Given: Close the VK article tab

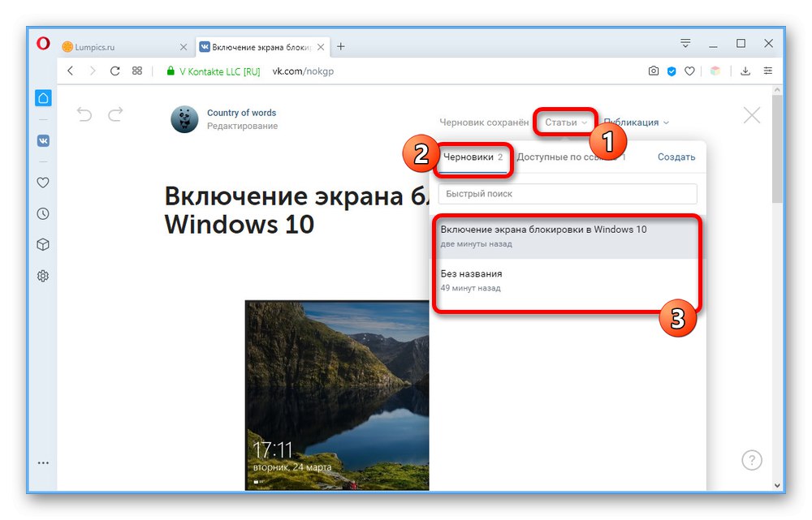Looking at the screenshot, I should click(321, 47).
